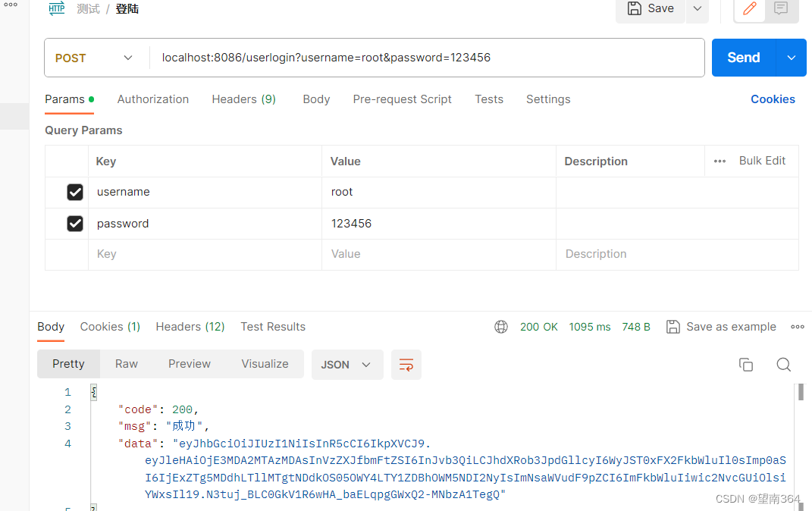Toggle word wrap icon

click(406, 365)
